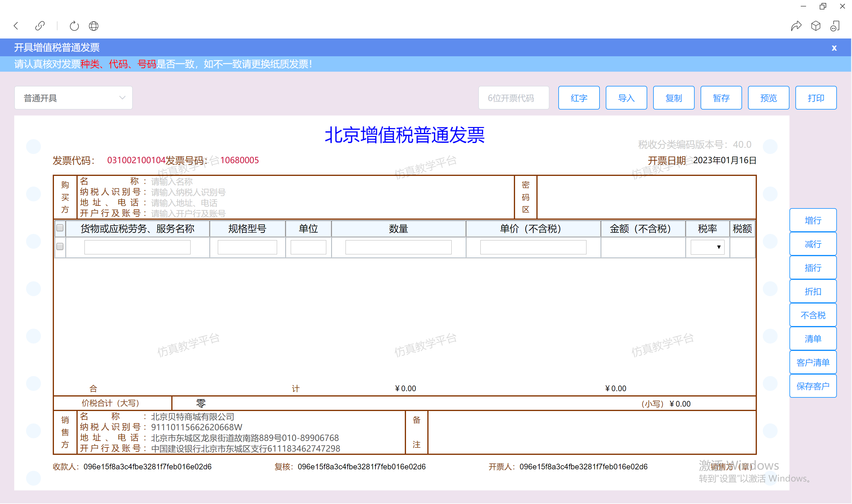Open the 普通开具 invoice type dropdown
The image size is (852, 504).
point(73,98)
